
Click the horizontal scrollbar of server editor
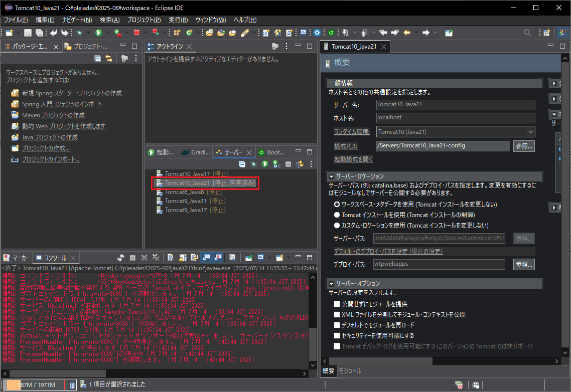(381, 361)
